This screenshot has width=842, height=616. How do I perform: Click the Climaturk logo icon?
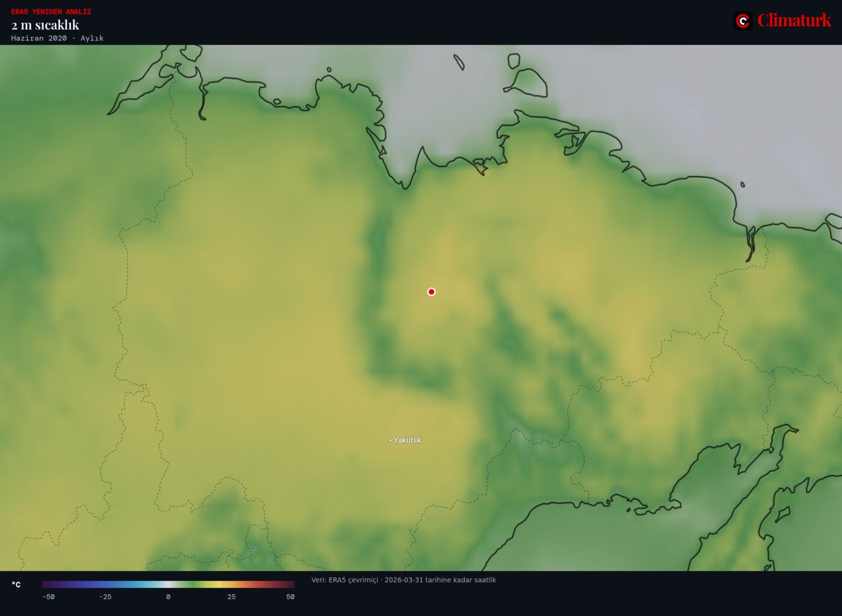click(743, 21)
